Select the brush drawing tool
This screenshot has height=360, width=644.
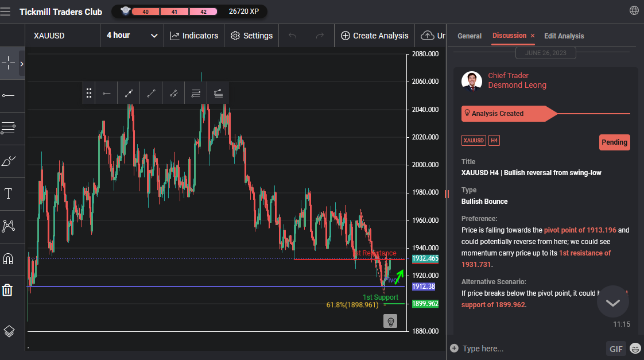[9, 161]
